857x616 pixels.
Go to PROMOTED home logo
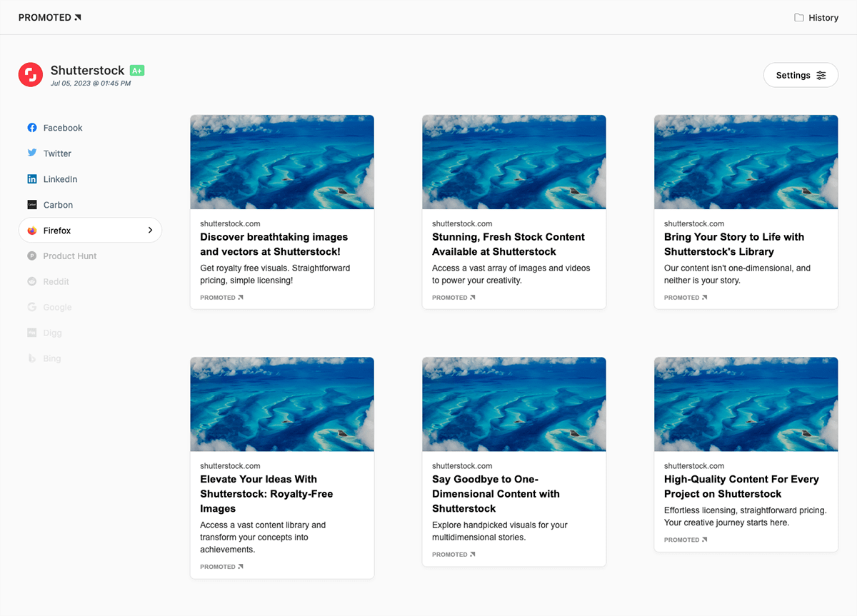(x=50, y=17)
